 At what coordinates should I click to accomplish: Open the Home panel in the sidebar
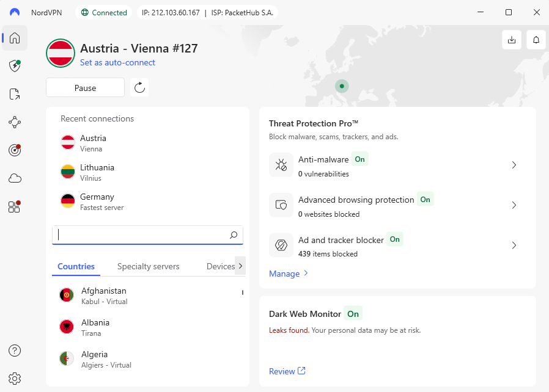point(14,38)
